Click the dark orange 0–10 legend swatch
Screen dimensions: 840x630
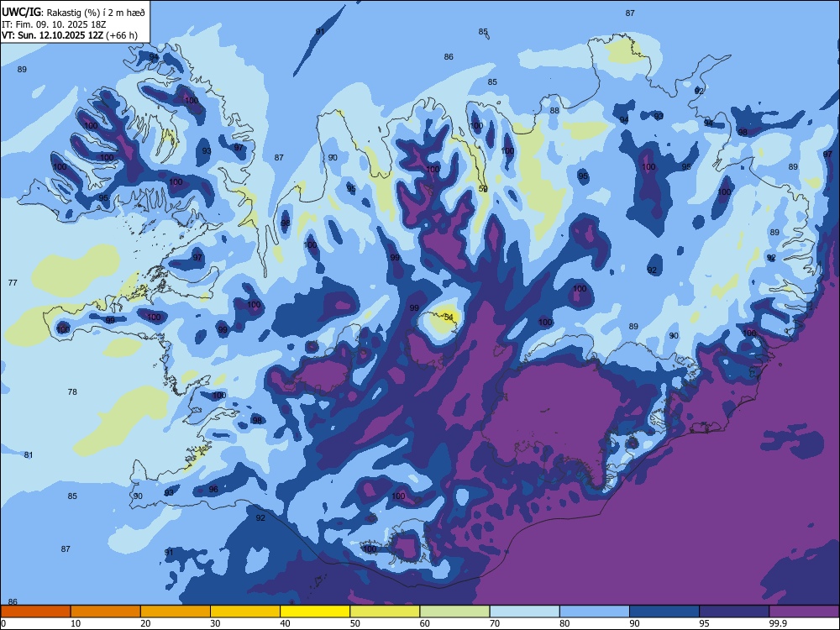coord(35,612)
